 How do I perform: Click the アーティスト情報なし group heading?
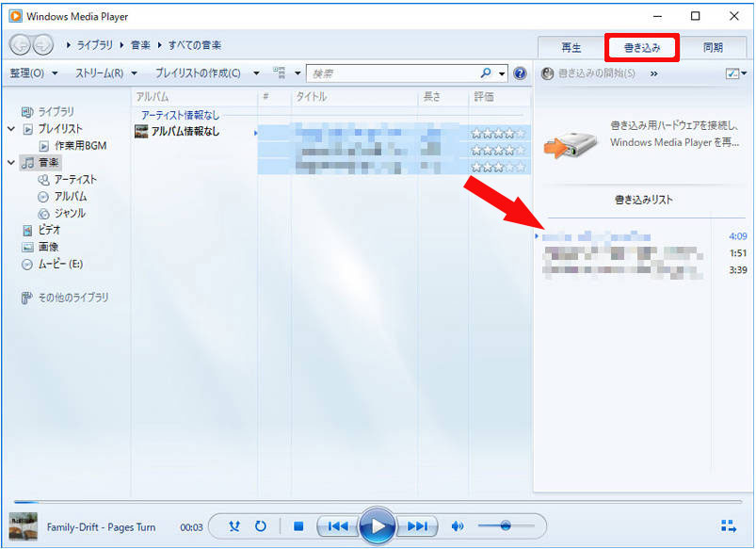[x=181, y=115]
